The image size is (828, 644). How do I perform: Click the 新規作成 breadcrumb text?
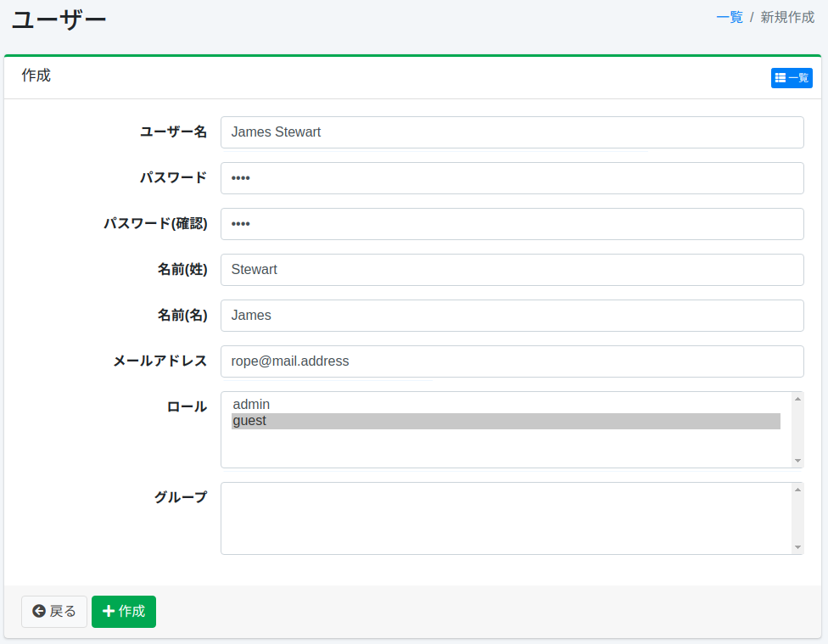pyautogui.click(x=786, y=17)
